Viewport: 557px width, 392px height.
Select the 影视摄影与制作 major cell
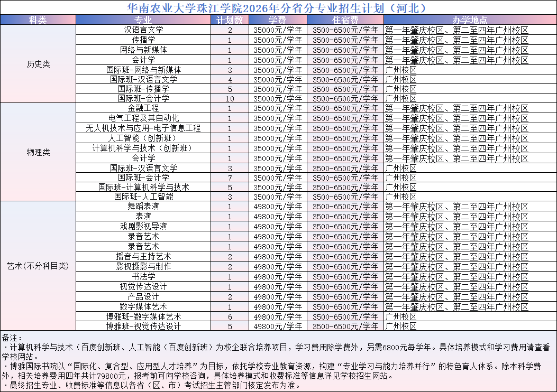point(143,266)
